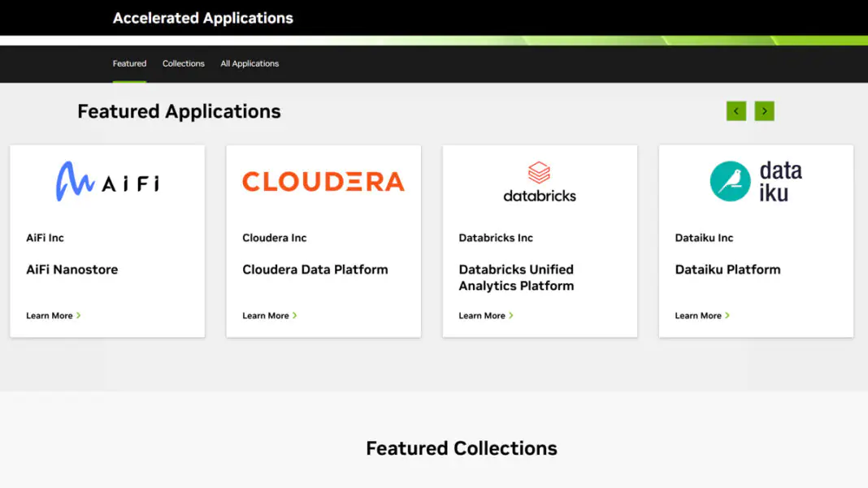Open the Cloudera Data Platform title
868x488 pixels.
315,270
